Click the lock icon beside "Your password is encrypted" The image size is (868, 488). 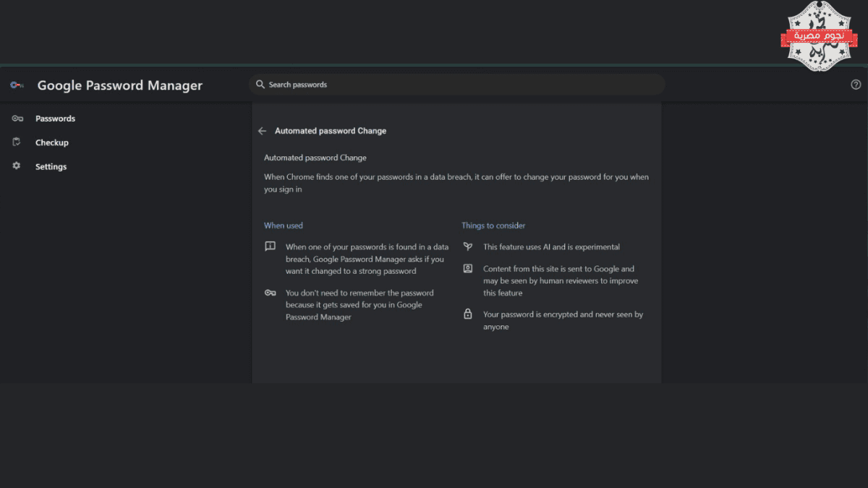[468, 314]
